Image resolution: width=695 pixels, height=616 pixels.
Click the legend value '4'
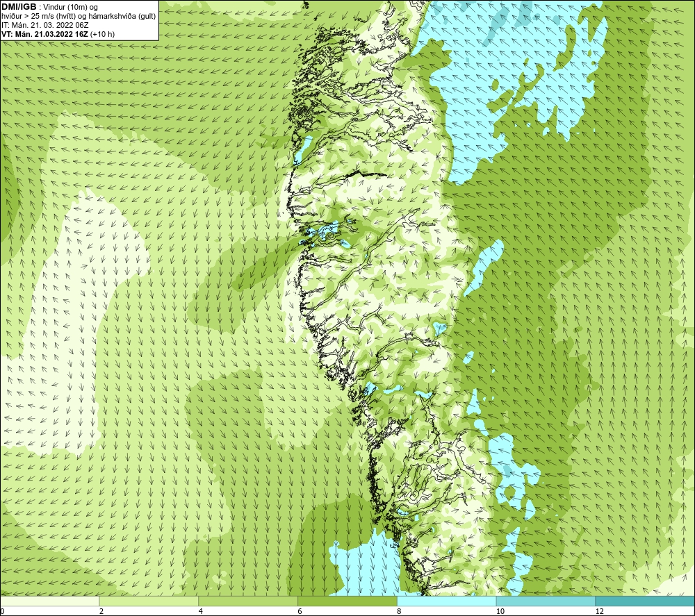[x=201, y=611]
